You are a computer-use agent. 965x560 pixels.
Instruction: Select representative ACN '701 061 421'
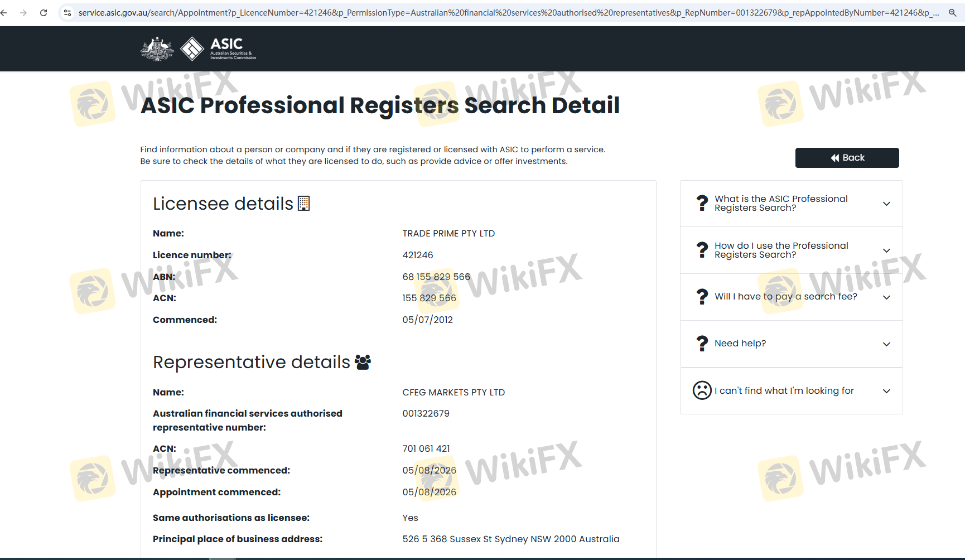tap(426, 448)
